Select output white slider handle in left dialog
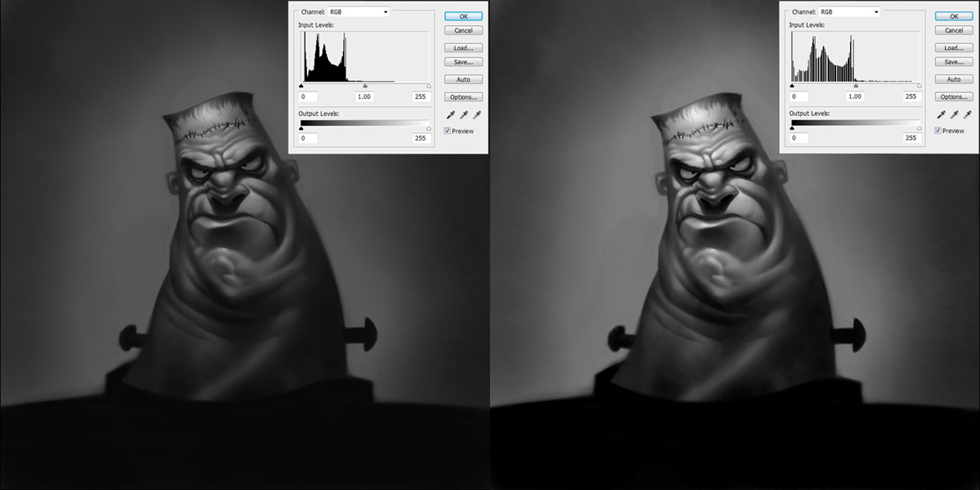This screenshot has width=980, height=490. click(x=429, y=128)
